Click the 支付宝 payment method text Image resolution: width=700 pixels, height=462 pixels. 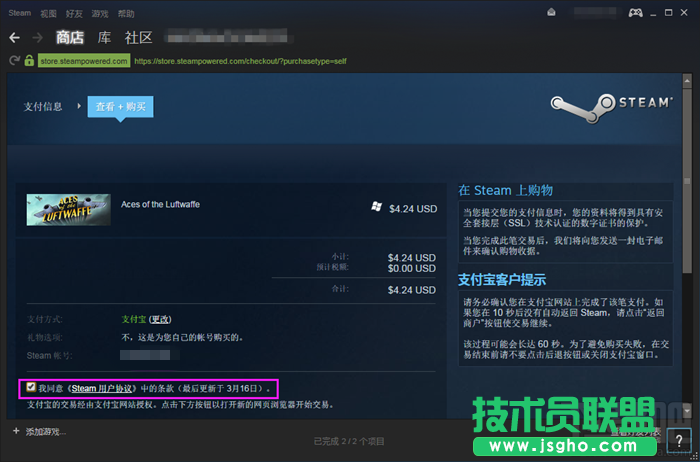pyautogui.click(x=134, y=320)
